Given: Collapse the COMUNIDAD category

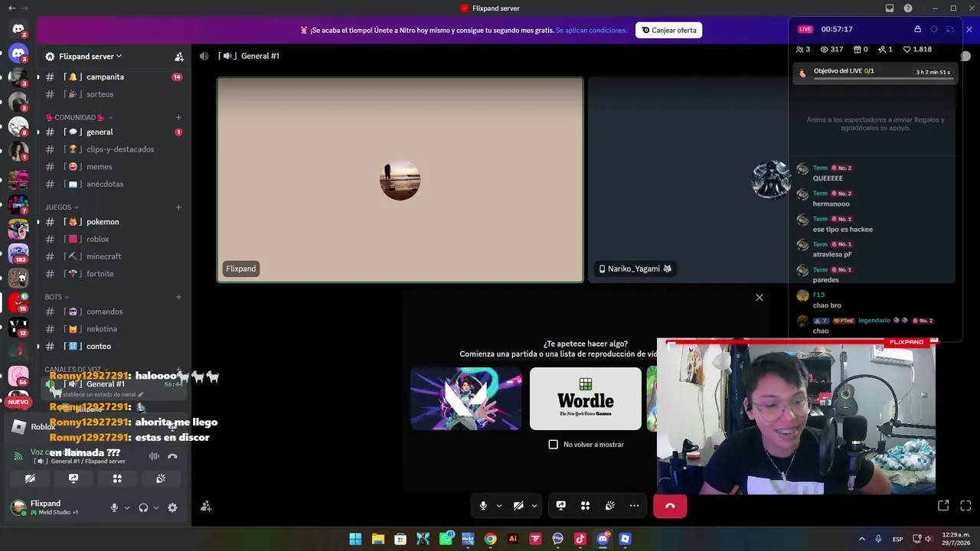Looking at the screenshot, I should 80,117.
